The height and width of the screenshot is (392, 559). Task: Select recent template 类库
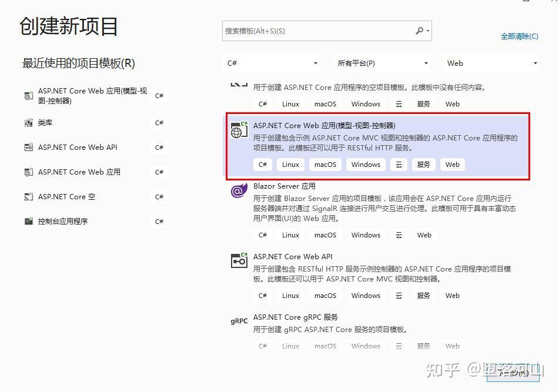pyautogui.click(x=96, y=123)
